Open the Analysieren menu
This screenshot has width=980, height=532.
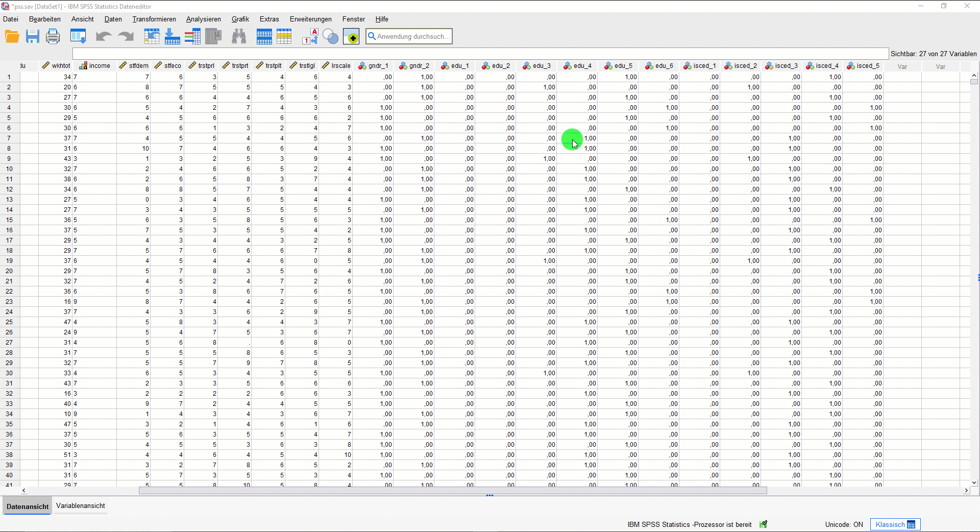204,19
